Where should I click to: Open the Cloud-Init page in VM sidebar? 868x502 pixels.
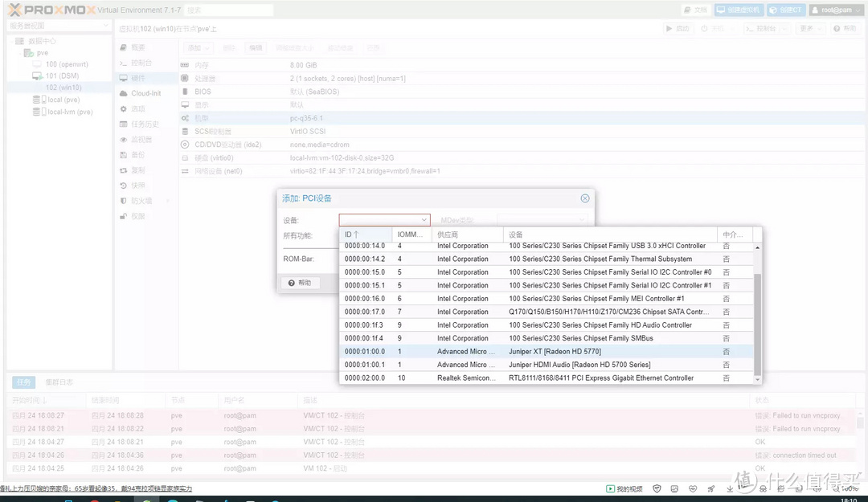[141, 93]
